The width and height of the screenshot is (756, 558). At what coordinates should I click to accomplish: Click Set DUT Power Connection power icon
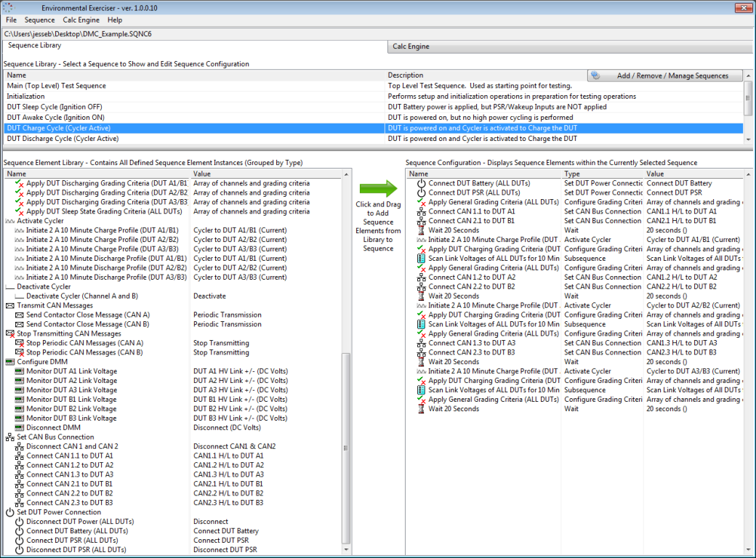(x=9, y=512)
